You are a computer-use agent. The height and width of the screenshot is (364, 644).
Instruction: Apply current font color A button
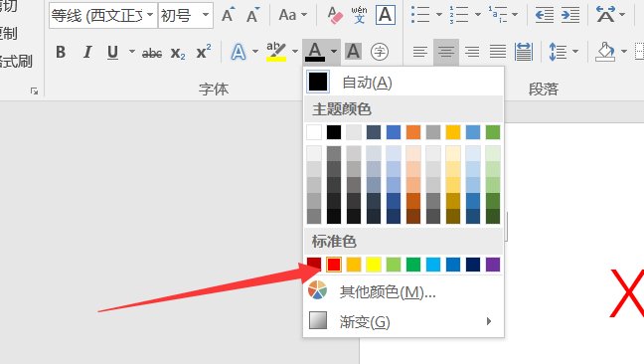(x=315, y=52)
